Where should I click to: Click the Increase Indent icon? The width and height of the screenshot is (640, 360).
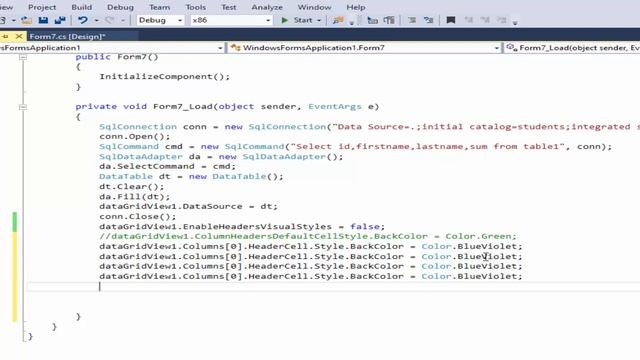(389, 20)
